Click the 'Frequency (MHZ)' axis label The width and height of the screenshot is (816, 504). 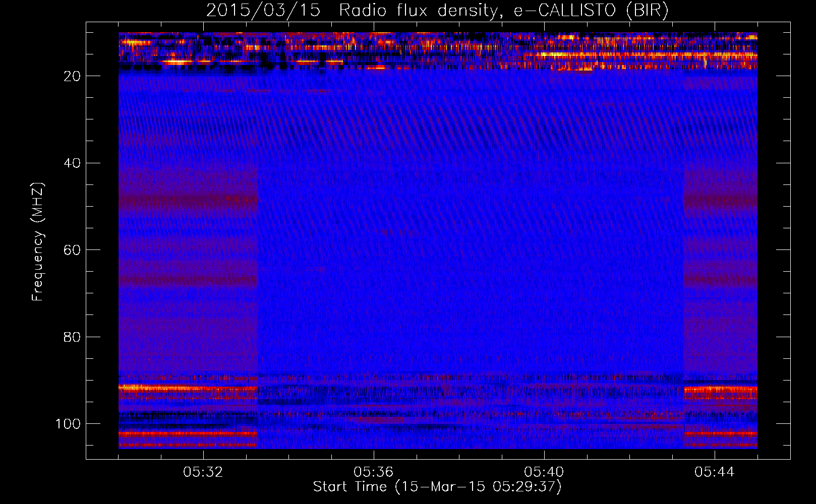pyautogui.click(x=38, y=242)
